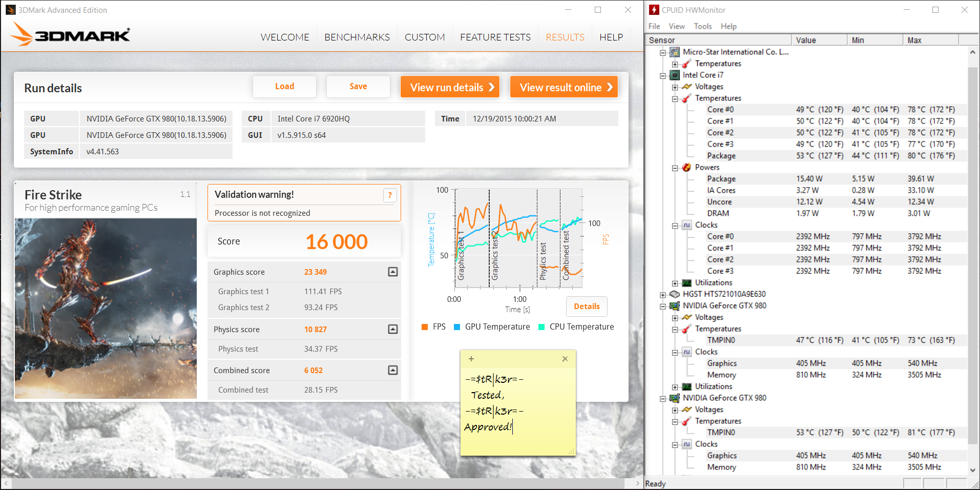Open the WELCOME tab in 3DMark
This screenshot has height=490, width=980.
[x=285, y=37]
